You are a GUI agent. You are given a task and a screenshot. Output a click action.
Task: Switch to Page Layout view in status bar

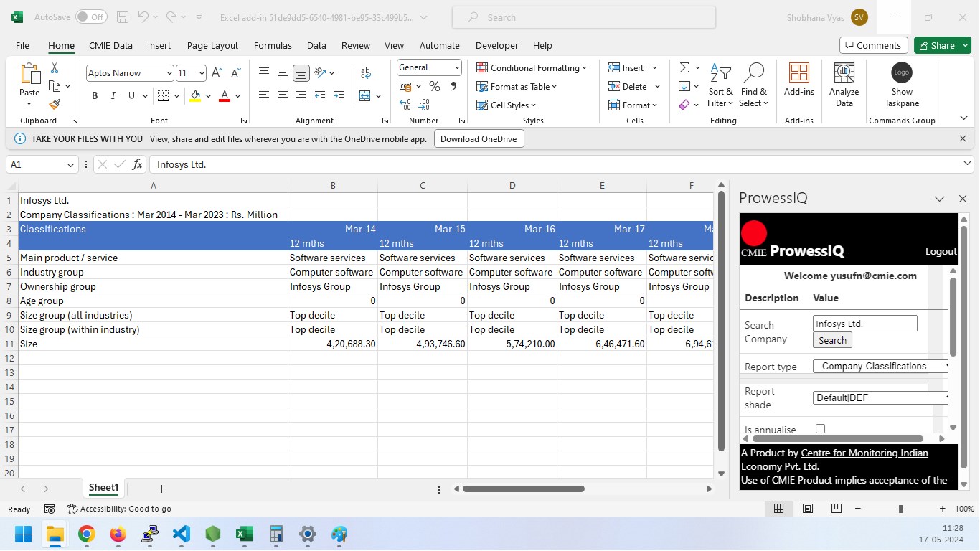click(808, 509)
